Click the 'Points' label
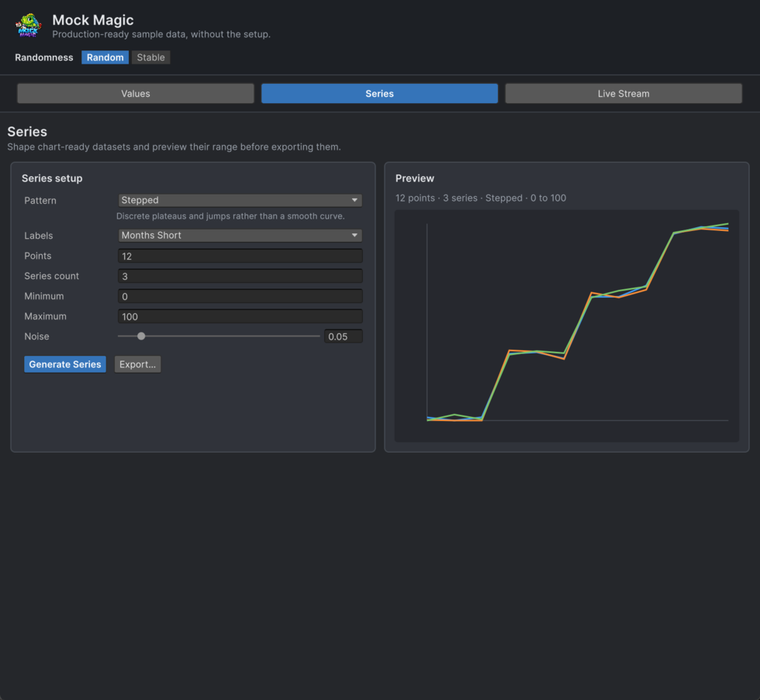The width and height of the screenshot is (760, 700). pyautogui.click(x=38, y=256)
